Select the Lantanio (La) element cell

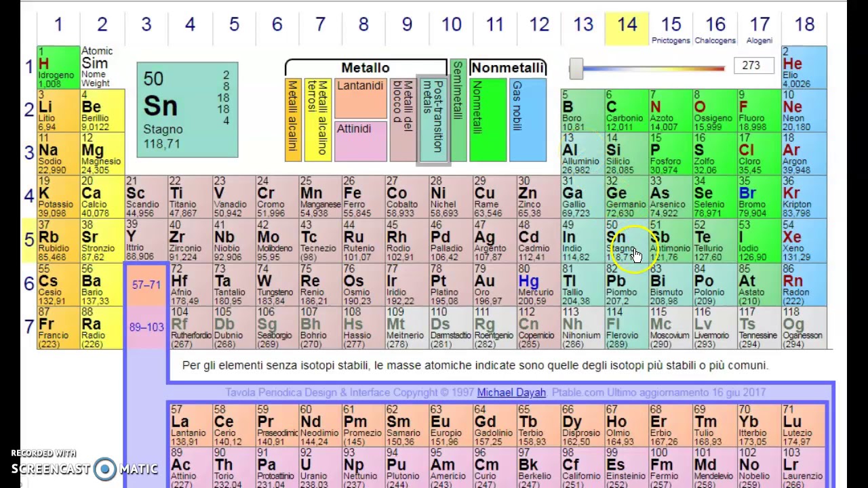pyautogui.click(x=189, y=426)
